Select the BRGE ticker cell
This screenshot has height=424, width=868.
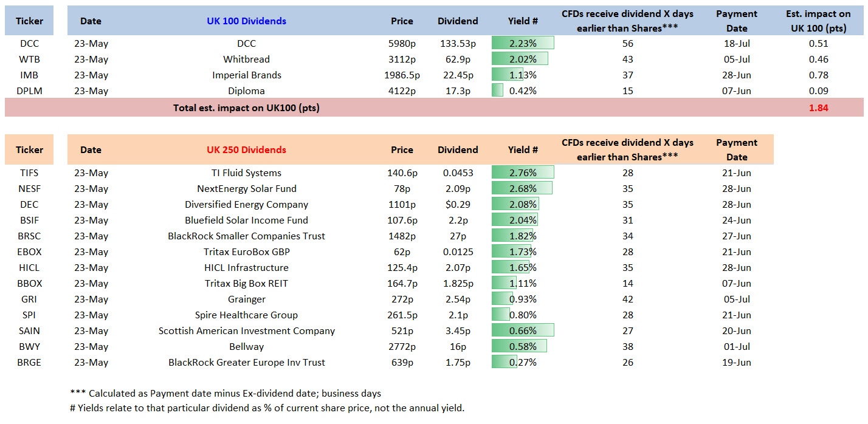click(29, 362)
